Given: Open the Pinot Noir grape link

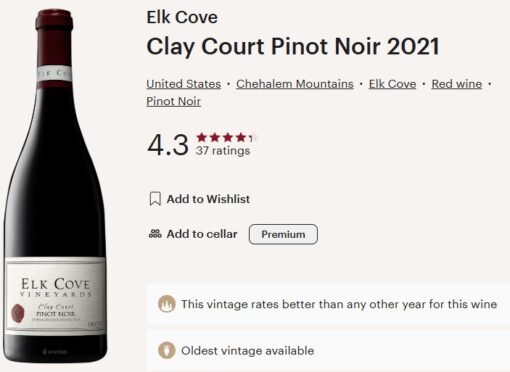Looking at the screenshot, I should (x=173, y=101).
